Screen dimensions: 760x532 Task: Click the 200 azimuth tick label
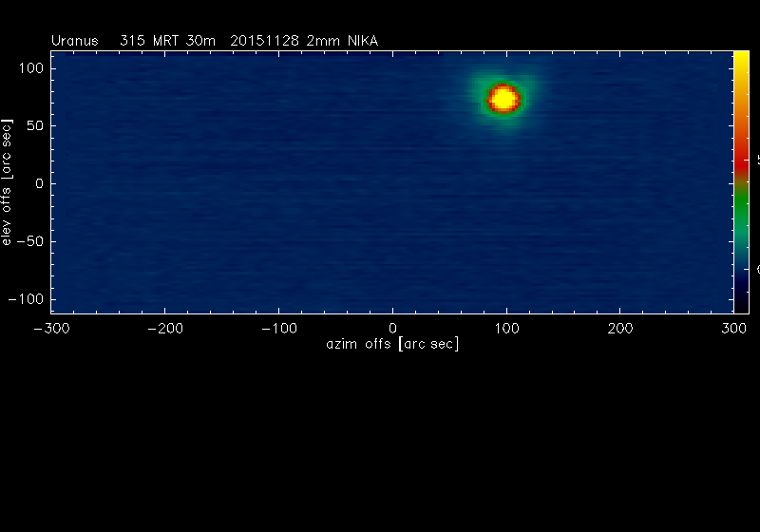coord(619,327)
